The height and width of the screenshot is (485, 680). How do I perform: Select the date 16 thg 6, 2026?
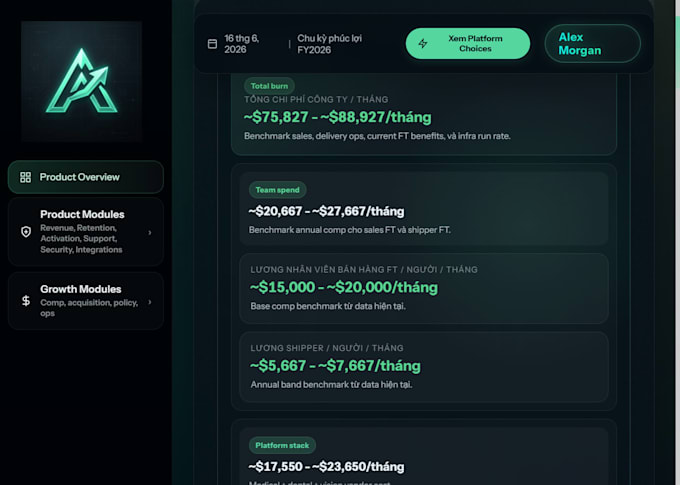[242, 44]
